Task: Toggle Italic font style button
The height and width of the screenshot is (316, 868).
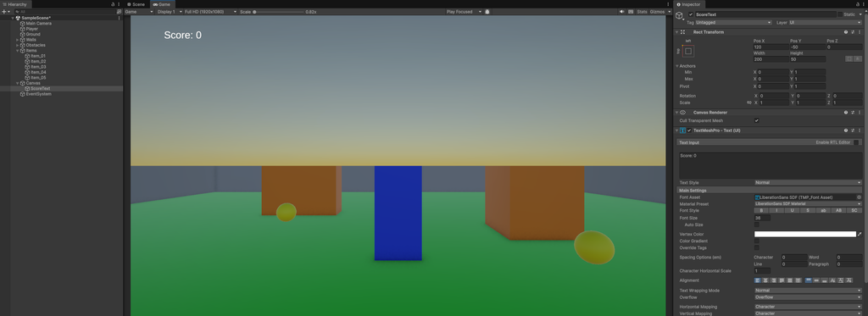Action: [776, 210]
